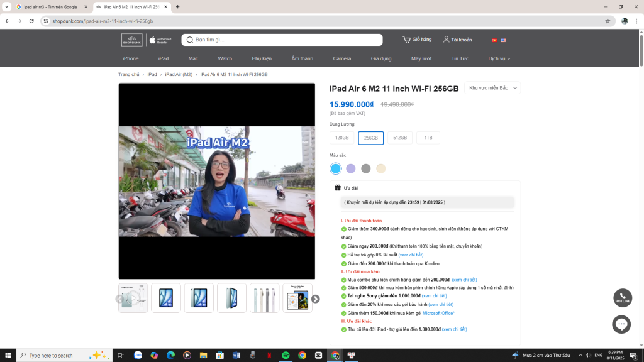Open the Âm thanh menu
The width and height of the screenshot is (644, 362).
click(303, 58)
